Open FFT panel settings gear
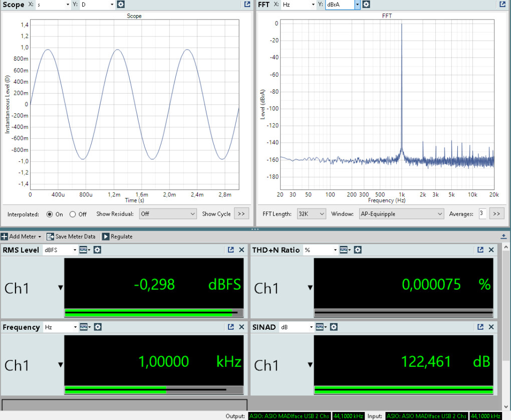Viewport: 511px width, 420px height. pyautogui.click(x=366, y=4)
